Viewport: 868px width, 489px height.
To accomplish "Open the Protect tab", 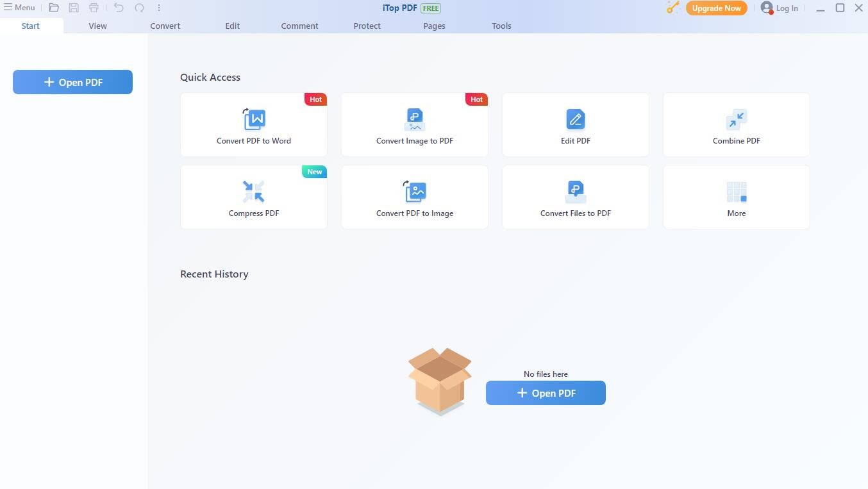I will (367, 26).
